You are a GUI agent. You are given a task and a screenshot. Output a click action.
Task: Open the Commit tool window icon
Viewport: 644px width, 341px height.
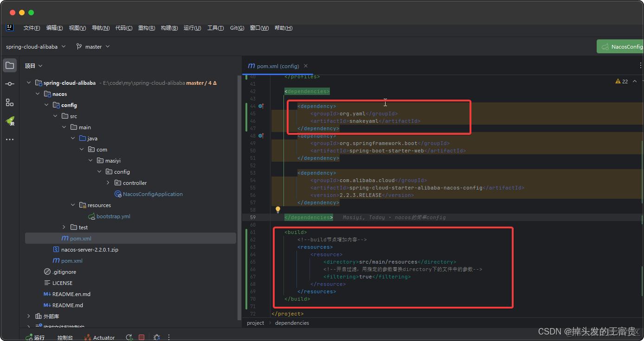[10, 84]
